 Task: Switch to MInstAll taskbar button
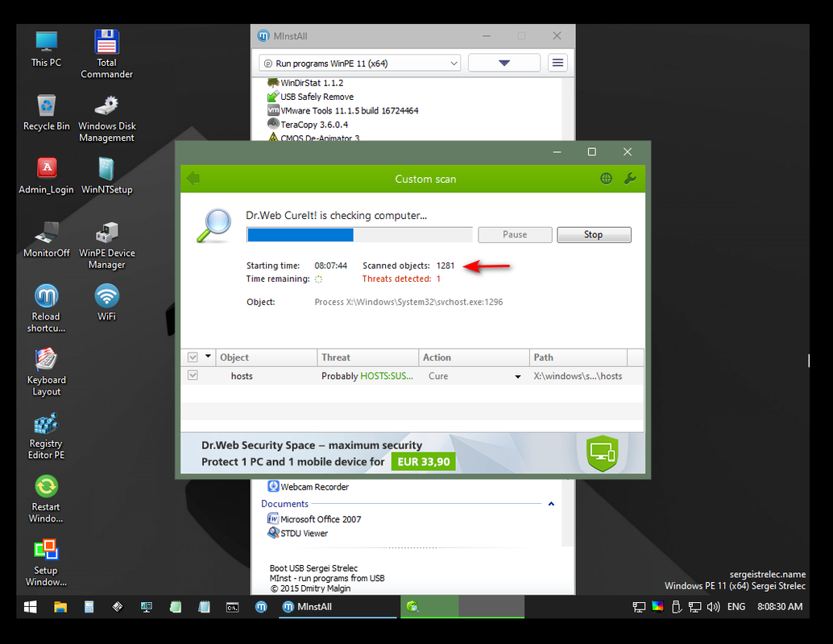[x=339, y=607]
